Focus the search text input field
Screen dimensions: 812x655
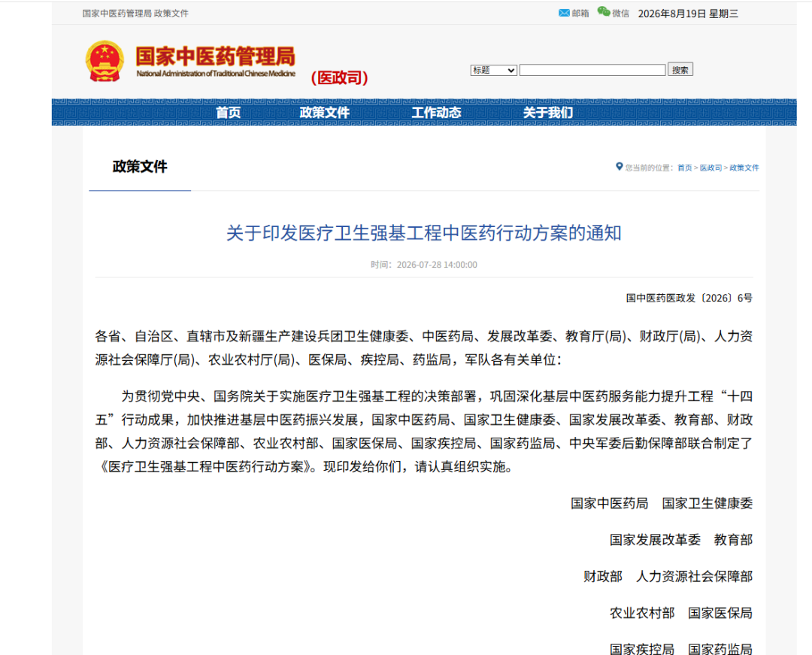592,70
